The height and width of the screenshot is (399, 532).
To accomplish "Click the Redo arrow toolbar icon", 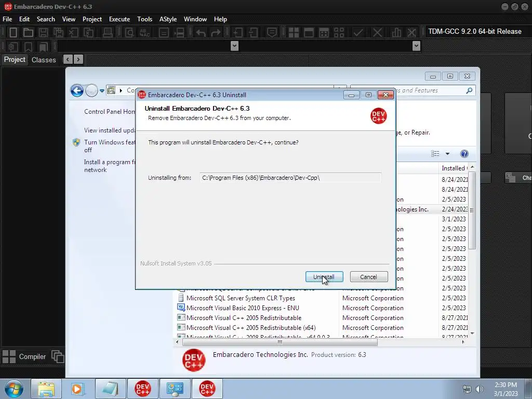I will [x=216, y=33].
